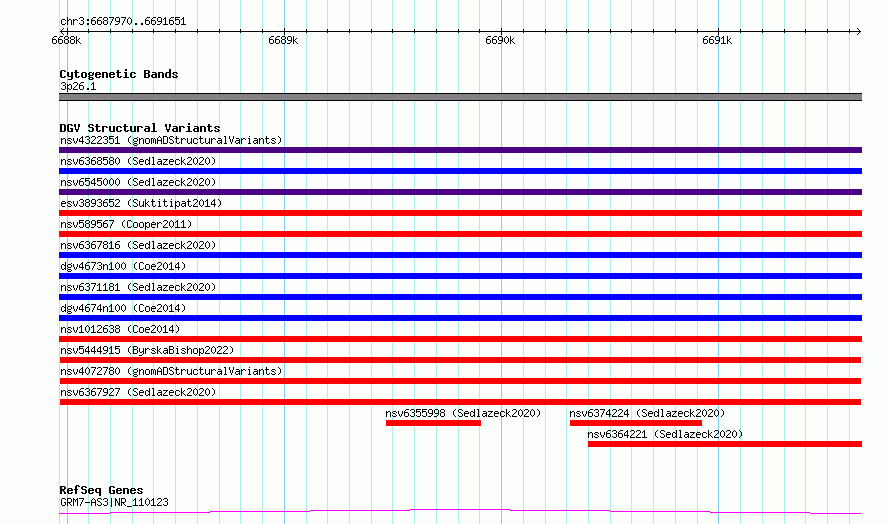This screenshot has height=524, width=890.
Task: Click the ruler's right arrow end
Action: point(858,31)
